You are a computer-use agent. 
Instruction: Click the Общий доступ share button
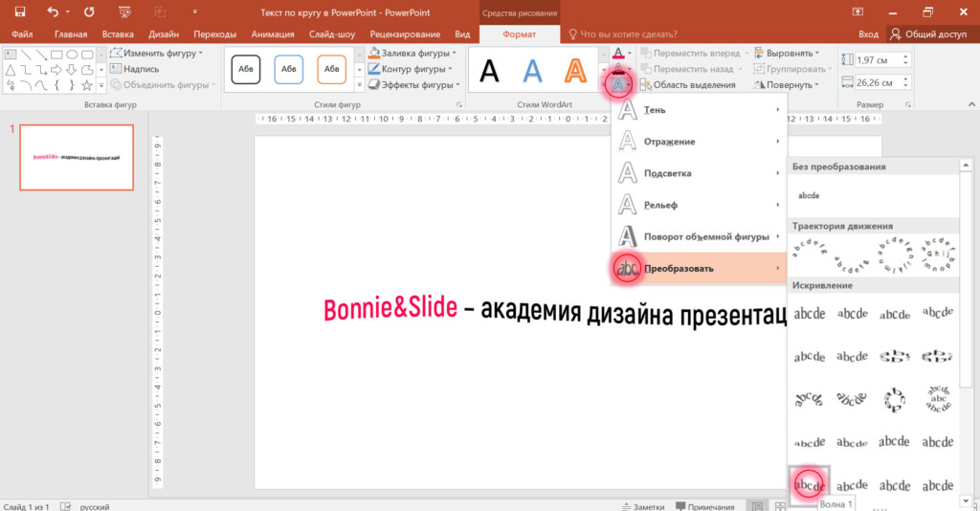(928, 34)
